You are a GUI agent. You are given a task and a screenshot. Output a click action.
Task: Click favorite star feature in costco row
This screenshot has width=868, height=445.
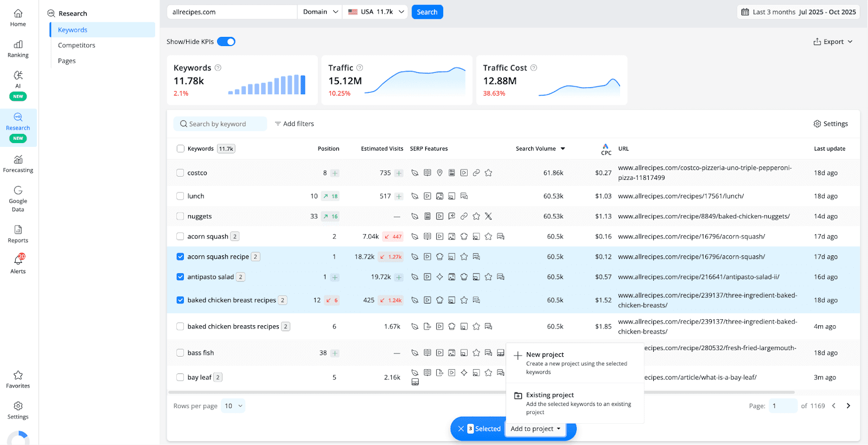click(488, 173)
